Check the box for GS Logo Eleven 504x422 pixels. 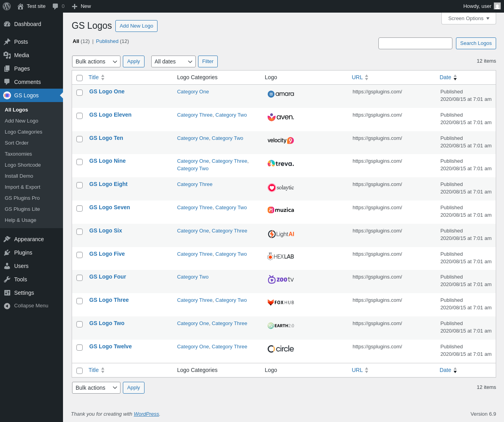80,116
